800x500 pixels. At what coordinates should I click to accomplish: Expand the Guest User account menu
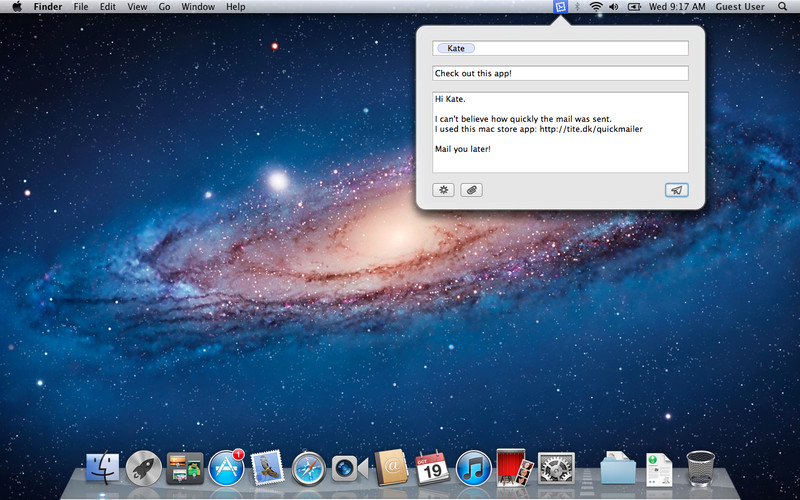click(x=740, y=7)
